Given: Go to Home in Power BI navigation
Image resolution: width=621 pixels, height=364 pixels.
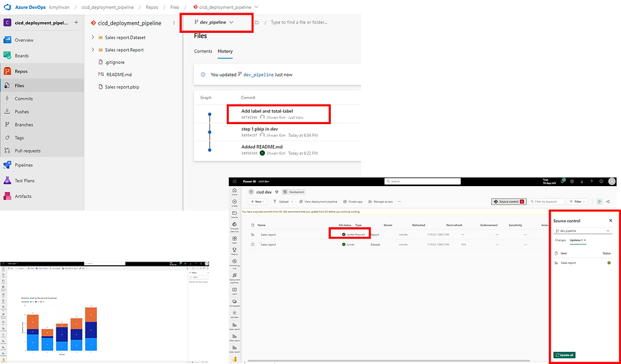Looking at the screenshot, I should pos(234,192).
